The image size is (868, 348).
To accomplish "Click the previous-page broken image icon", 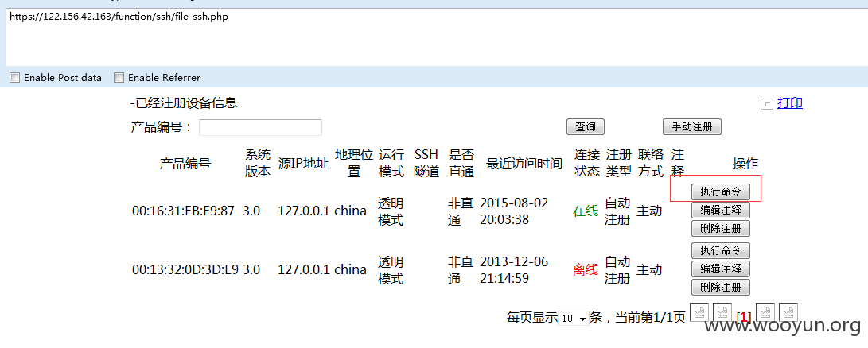I will pos(722,312).
